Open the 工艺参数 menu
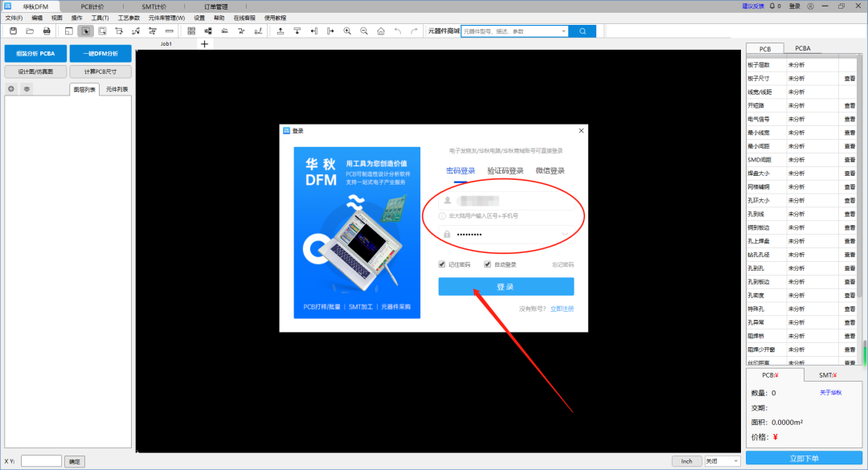 tap(129, 18)
